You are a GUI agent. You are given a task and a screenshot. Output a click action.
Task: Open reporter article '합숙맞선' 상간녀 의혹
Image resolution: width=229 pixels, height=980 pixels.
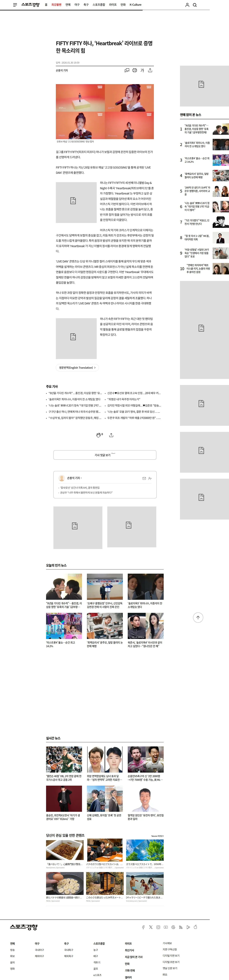(80, 488)
